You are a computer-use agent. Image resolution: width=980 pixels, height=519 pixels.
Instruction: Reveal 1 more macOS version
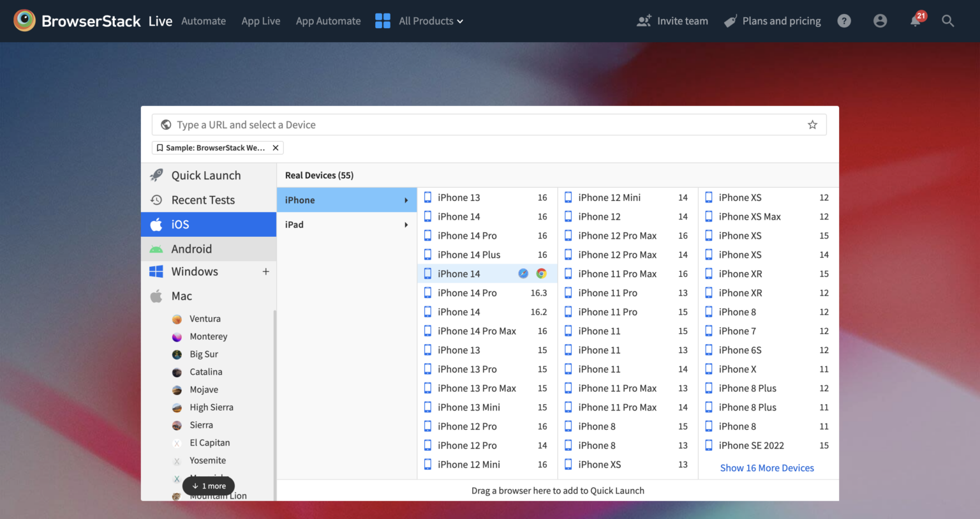coord(208,486)
